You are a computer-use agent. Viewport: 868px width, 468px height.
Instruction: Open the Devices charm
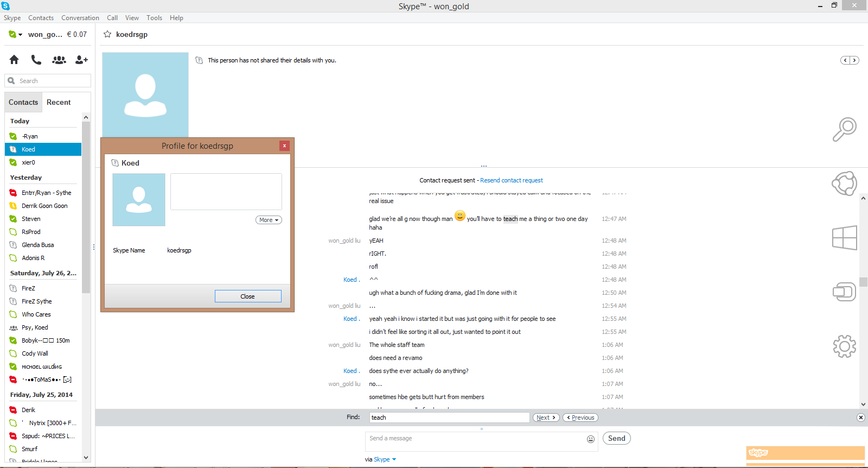[845, 292]
